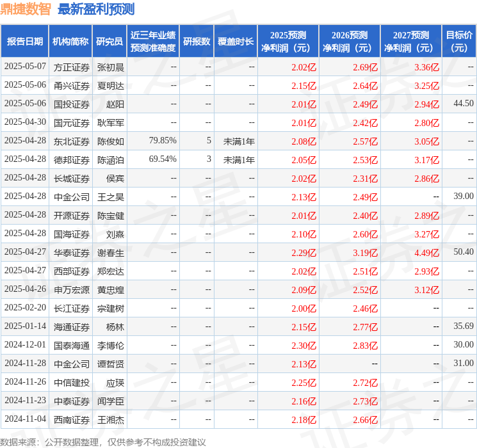Image resolution: width=477 pixels, height=448 pixels.
Task: Click institution 中信建投
Action: pos(72,383)
